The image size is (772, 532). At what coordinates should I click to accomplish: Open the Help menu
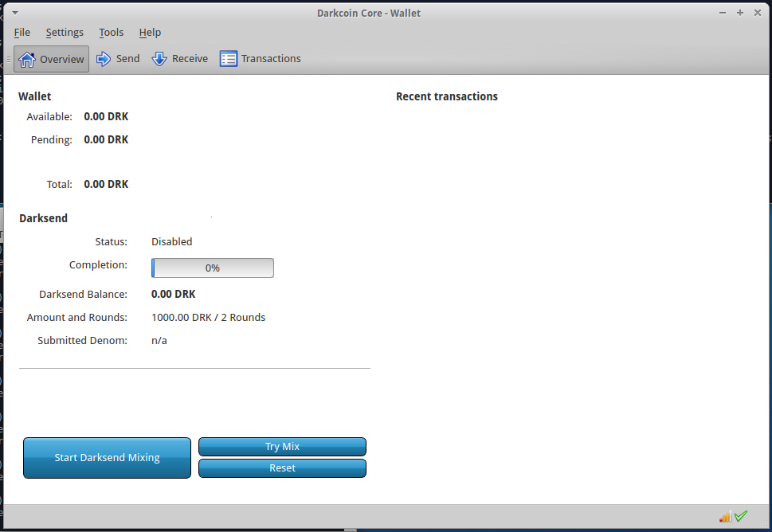click(x=150, y=33)
